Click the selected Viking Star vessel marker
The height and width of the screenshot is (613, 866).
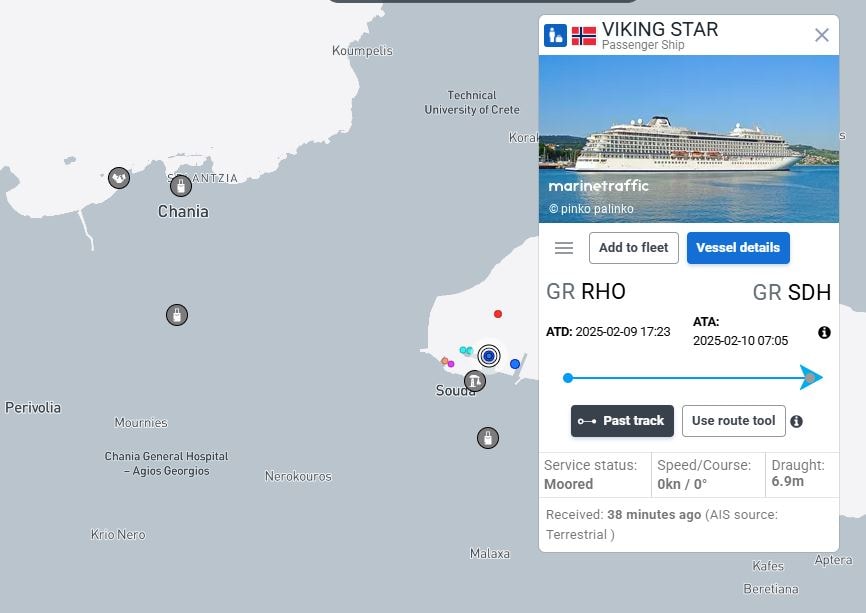click(489, 356)
